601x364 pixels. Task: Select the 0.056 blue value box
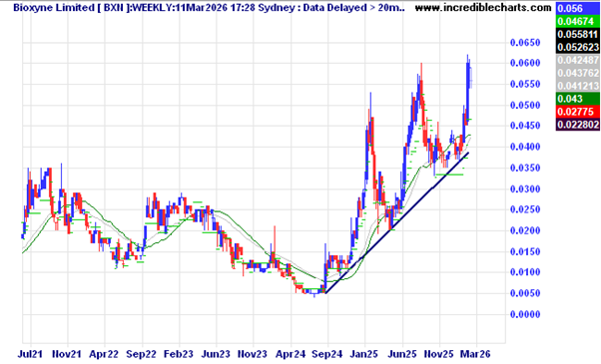pos(578,8)
